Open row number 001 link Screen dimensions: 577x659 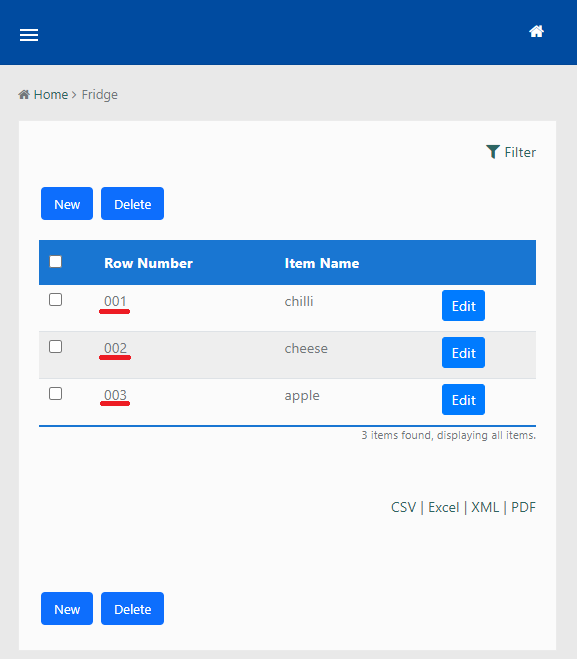[115, 301]
